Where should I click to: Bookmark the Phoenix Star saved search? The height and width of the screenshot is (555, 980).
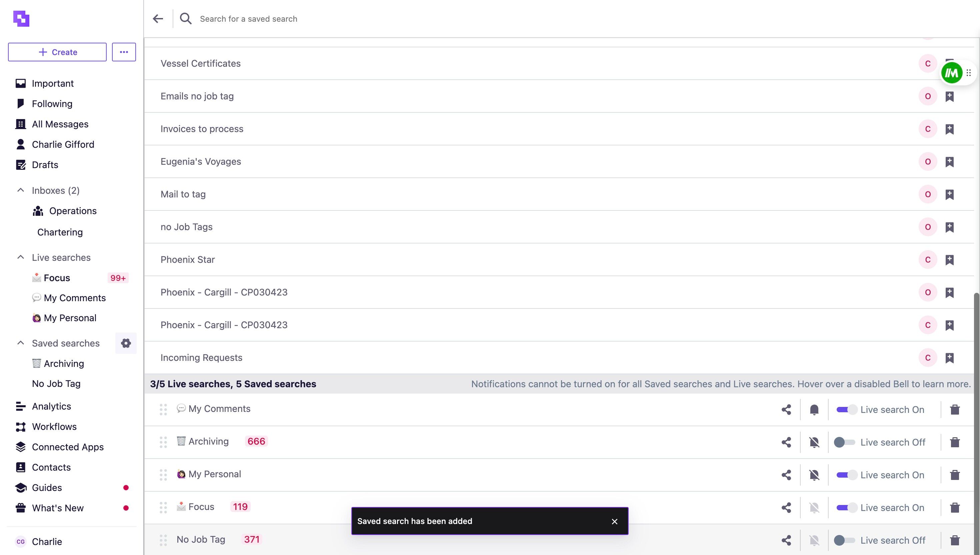(950, 259)
